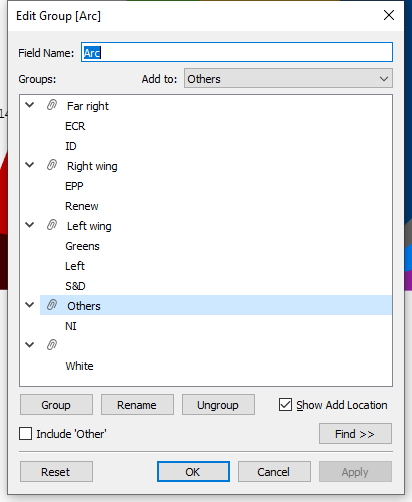Close the Edit Group dialog

[x=389, y=15]
